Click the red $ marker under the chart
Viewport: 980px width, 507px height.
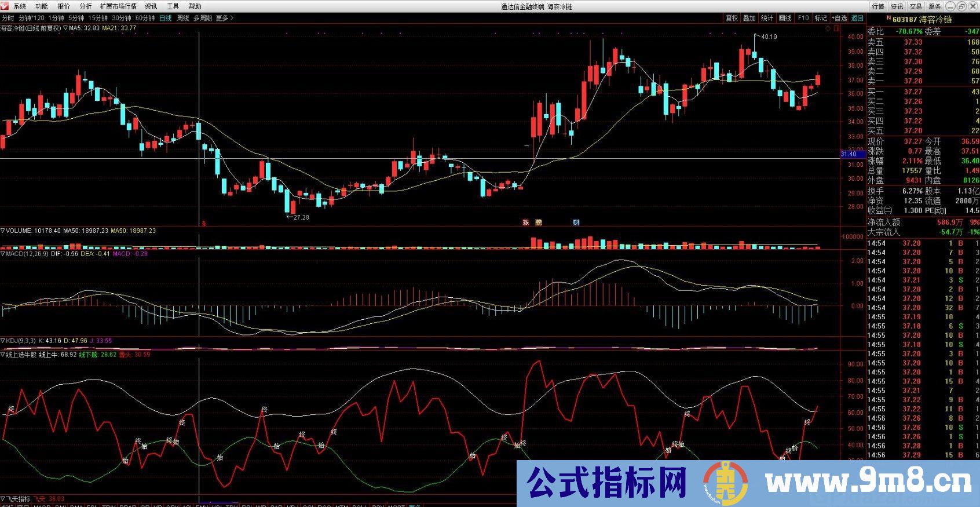[203, 223]
